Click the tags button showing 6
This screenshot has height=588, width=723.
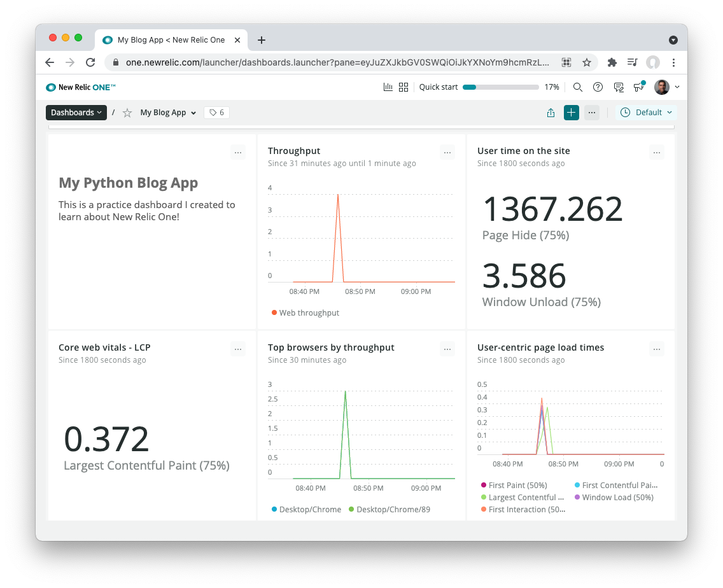tap(216, 113)
